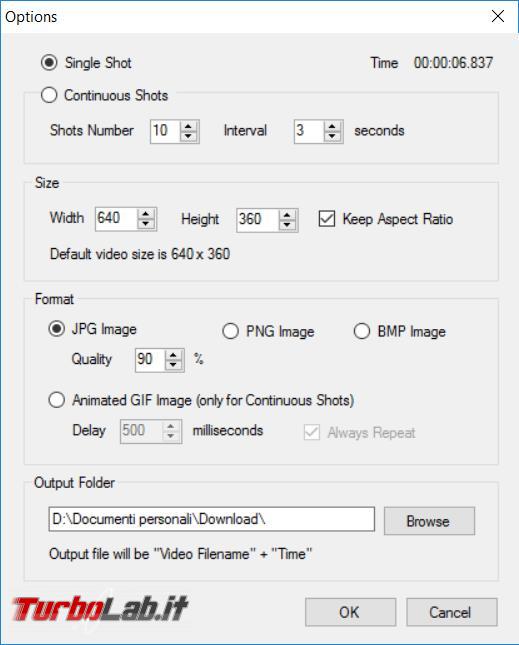Browse for an output folder
This screenshot has width=519, height=645.
[x=429, y=521]
